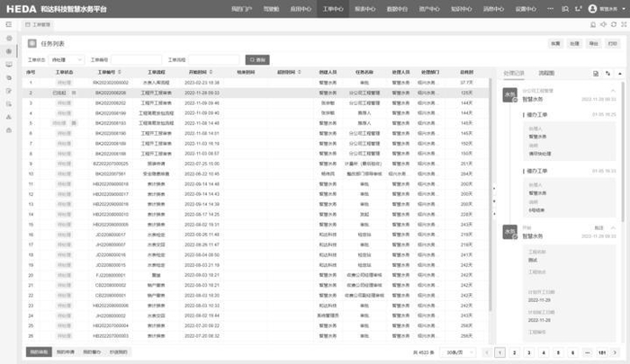Click the HEDA logo
The image size is (630, 364).
tap(21, 9)
